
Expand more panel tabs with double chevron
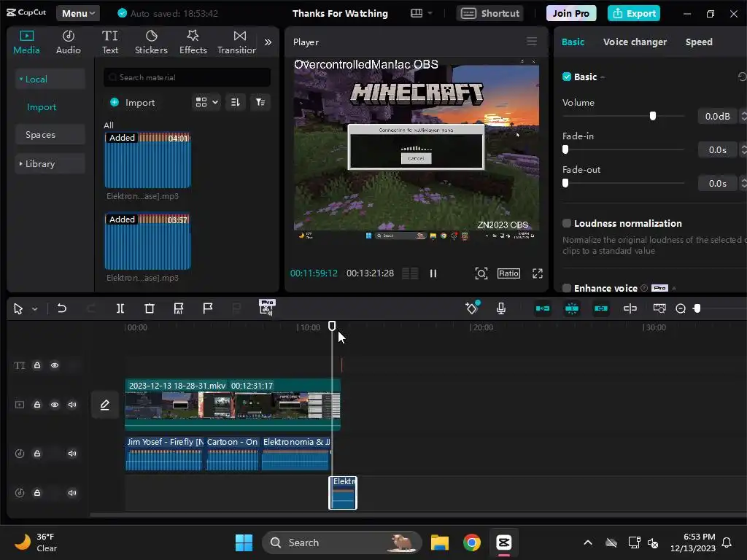coord(268,42)
